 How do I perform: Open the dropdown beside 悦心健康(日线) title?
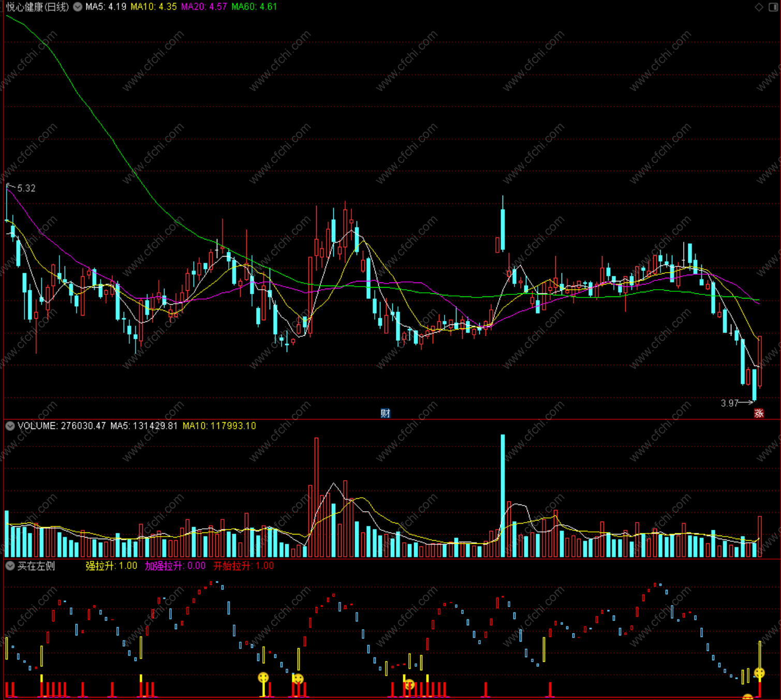[x=78, y=7]
